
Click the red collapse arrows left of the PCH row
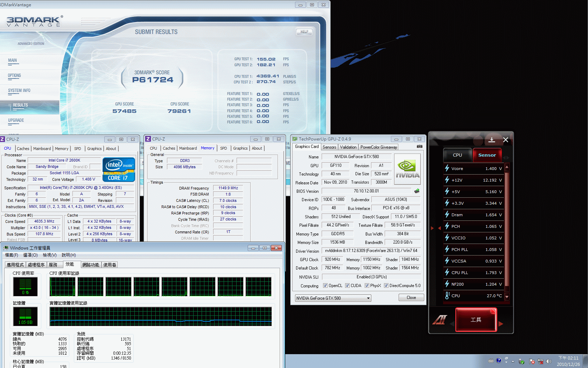click(x=436, y=228)
